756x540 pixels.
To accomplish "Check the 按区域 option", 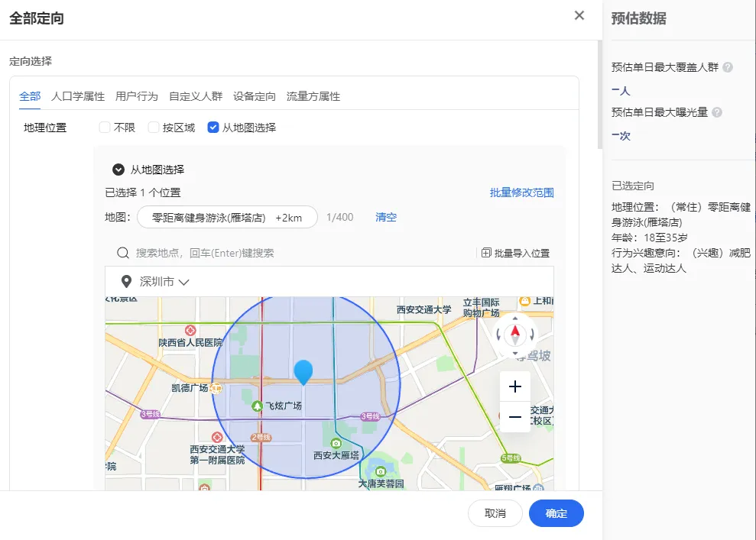I will (x=154, y=128).
